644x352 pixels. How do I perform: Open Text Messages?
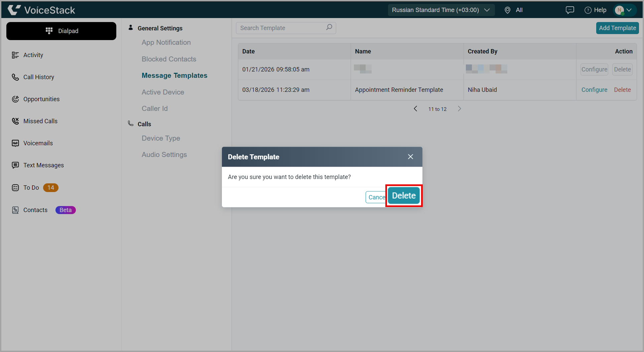pyautogui.click(x=43, y=165)
